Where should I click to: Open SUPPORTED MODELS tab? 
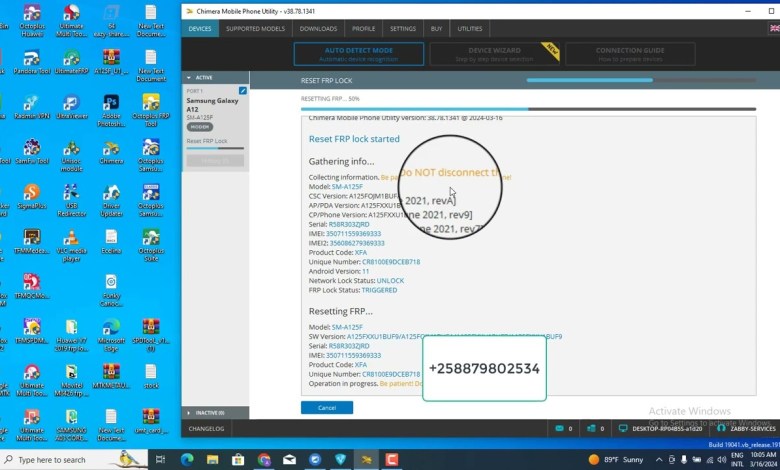click(x=255, y=29)
